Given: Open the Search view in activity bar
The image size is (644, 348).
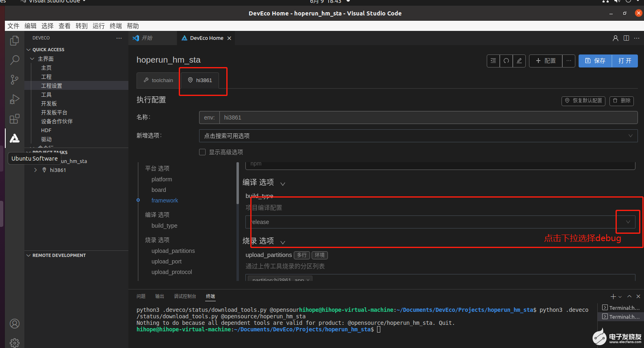Looking at the screenshot, I should [15, 60].
